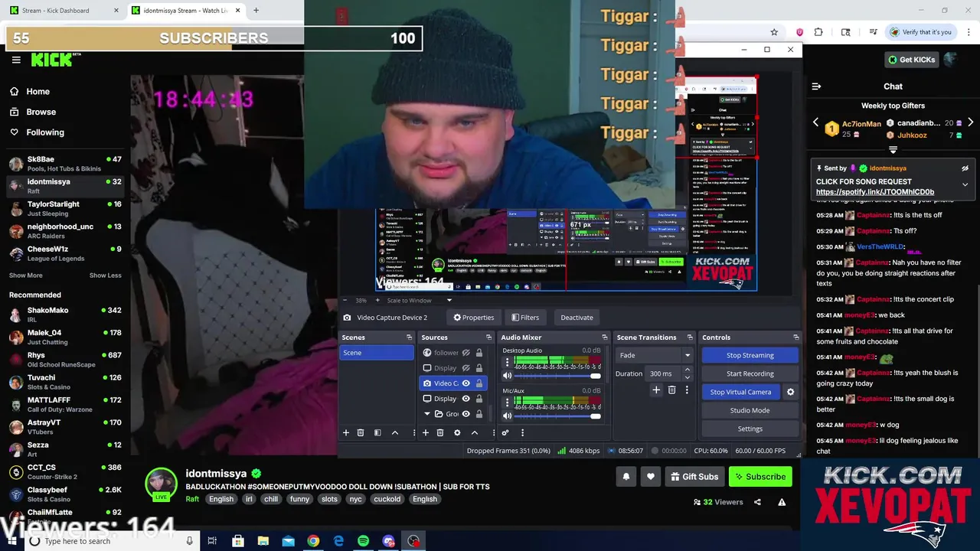Open the Kick hamburger sidebar menu
The width and height of the screenshot is (980, 551).
point(16,60)
